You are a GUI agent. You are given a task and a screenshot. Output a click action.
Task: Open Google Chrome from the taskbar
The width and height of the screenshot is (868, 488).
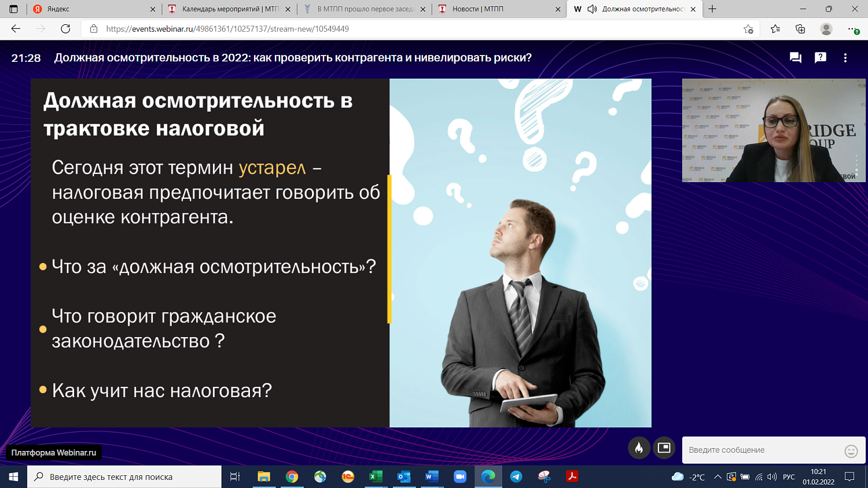pos(292,477)
